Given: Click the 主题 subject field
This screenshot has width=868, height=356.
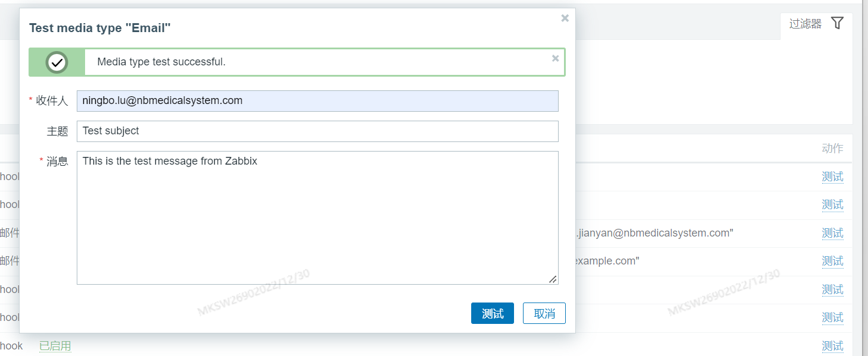Looking at the screenshot, I should [x=318, y=131].
